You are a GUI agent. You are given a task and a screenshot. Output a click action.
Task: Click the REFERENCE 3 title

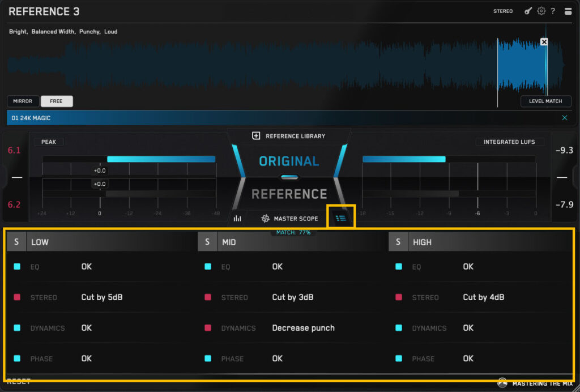point(44,11)
